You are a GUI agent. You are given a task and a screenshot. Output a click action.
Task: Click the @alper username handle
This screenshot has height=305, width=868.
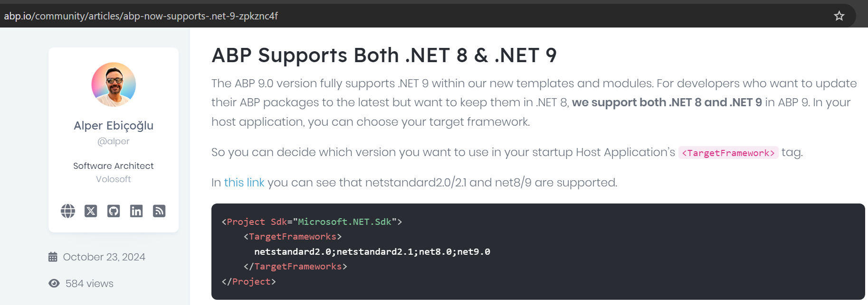[x=113, y=141]
